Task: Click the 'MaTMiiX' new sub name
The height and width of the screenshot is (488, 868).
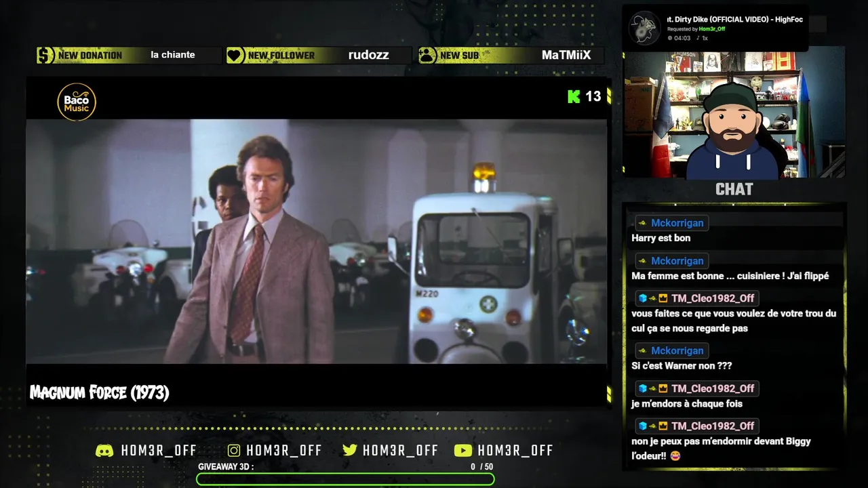Action: coord(566,55)
